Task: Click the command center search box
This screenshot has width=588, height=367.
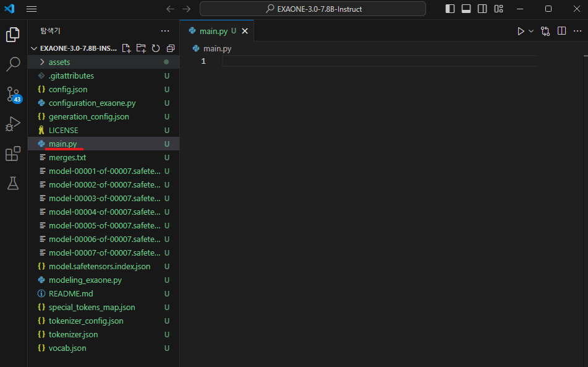Action: coord(313,9)
